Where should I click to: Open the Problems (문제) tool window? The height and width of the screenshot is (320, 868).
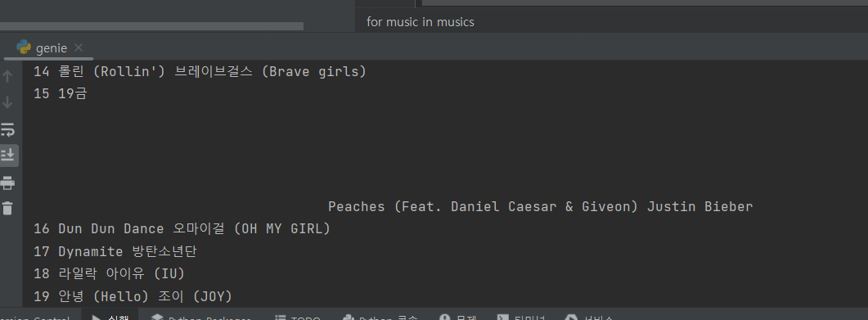click(x=458, y=318)
